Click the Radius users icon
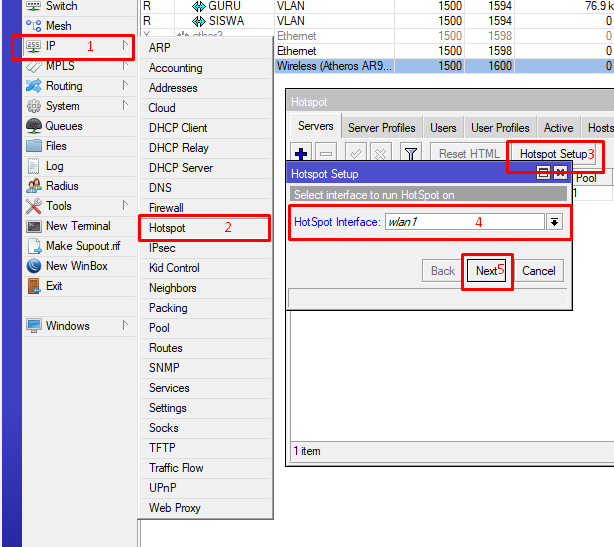This screenshot has width=614, height=547. [34, 186]
